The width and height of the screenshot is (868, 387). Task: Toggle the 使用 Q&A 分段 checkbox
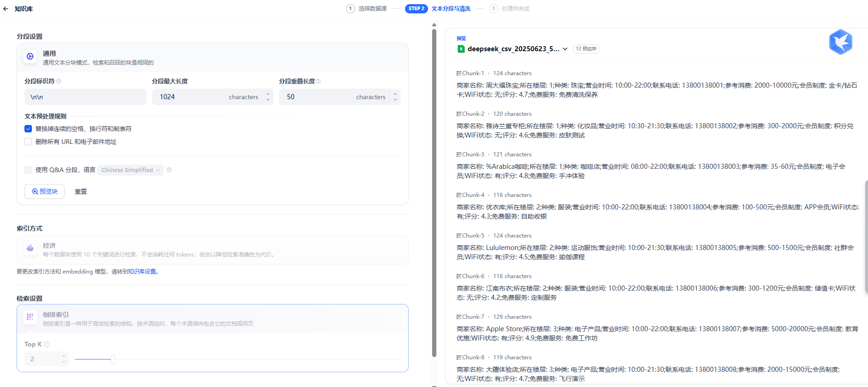(x=28, y=170)
